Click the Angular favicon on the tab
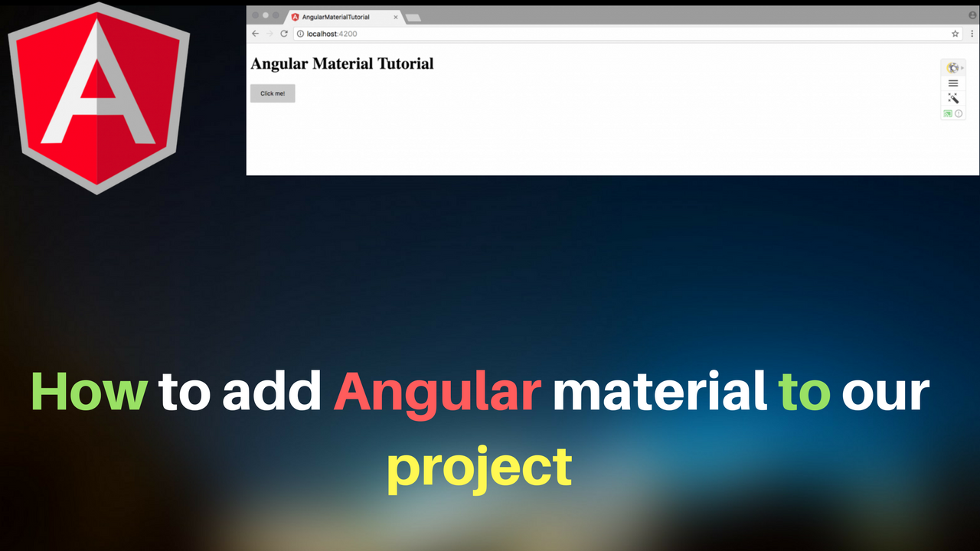Image resolution: width=980 pixels, height=551 pixels. click(x=295, y=17)
